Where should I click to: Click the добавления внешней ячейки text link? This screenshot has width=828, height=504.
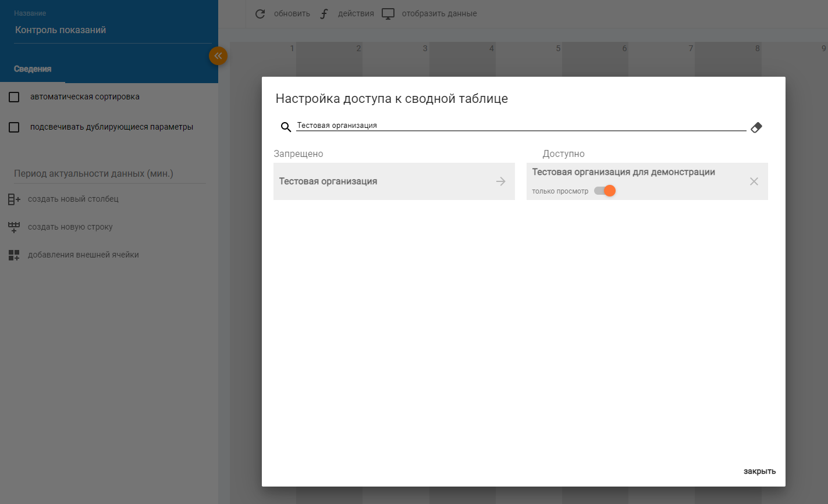click(84, 255)
